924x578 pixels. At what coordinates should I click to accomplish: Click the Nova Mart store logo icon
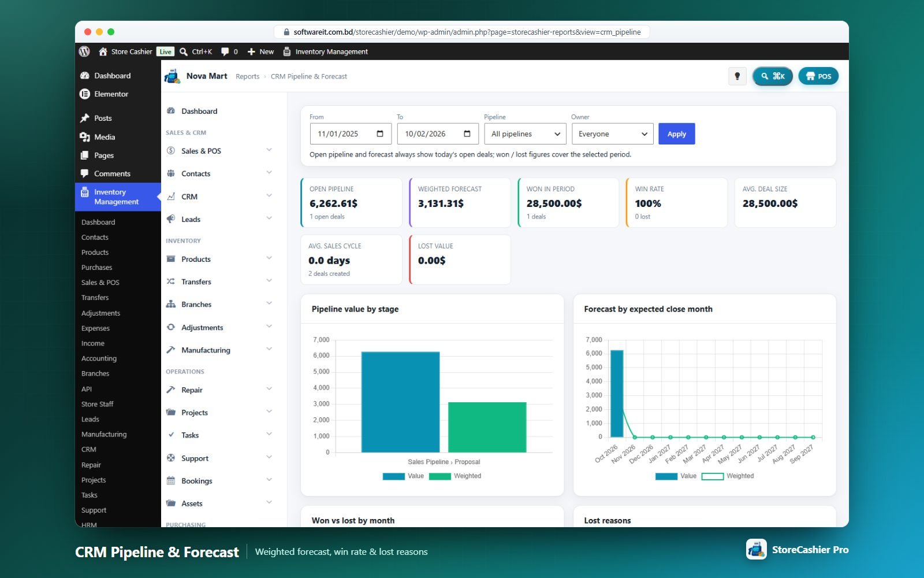(x=172, y=76)
